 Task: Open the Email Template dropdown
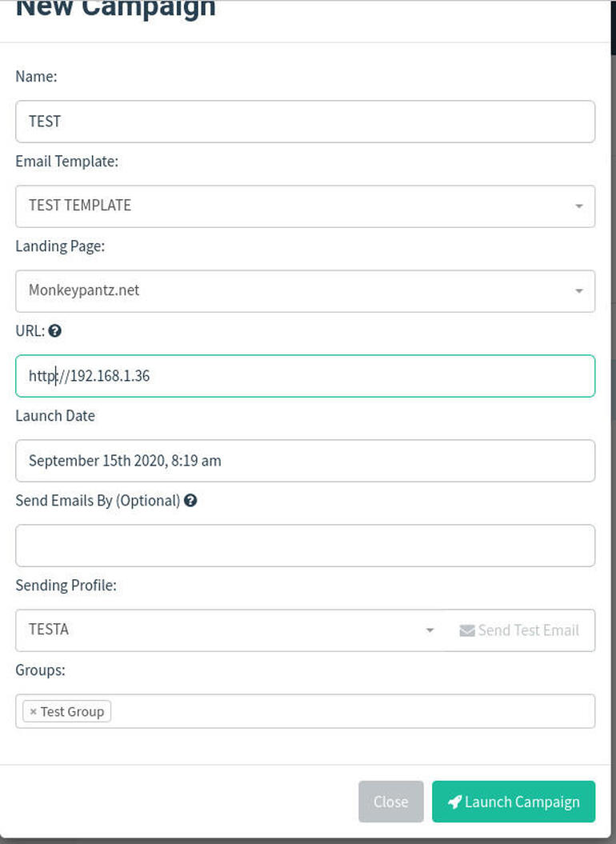tap(305, 206)
